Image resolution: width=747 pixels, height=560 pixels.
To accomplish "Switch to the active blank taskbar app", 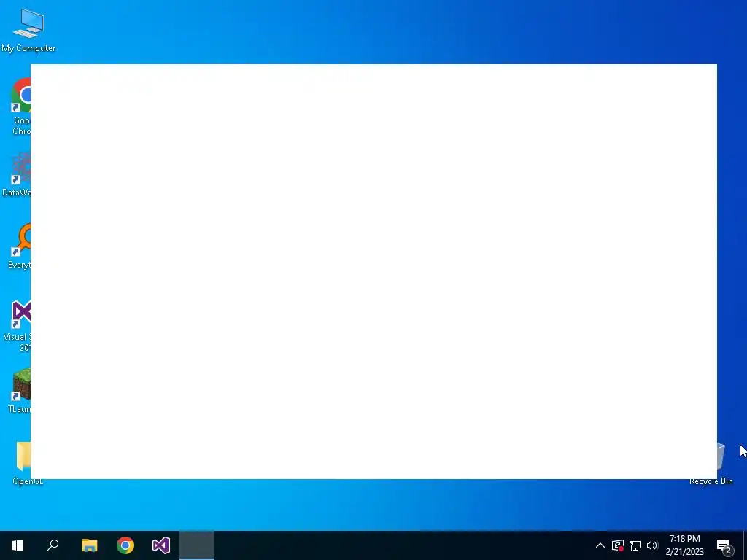I will 197,545.
